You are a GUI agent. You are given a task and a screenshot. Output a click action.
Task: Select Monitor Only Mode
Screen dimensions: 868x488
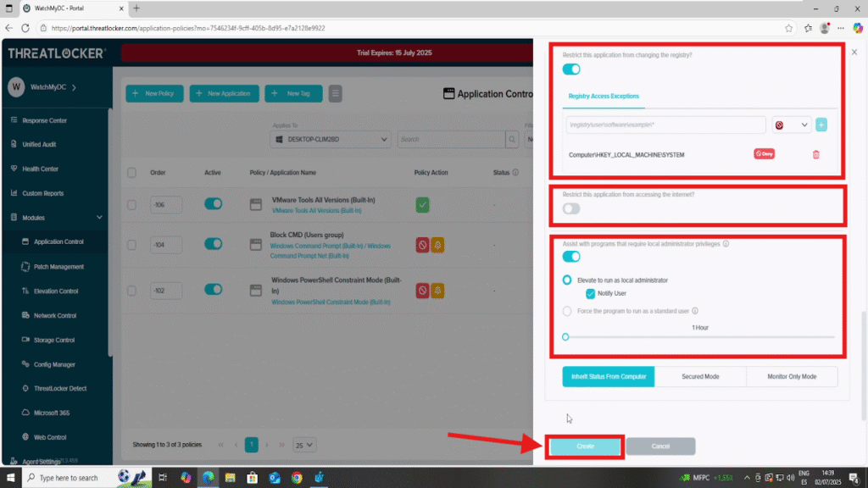point(792,377)
